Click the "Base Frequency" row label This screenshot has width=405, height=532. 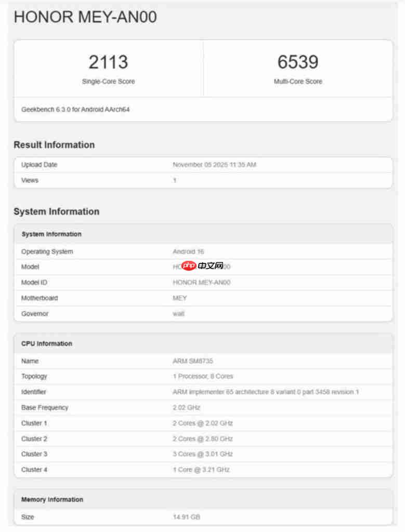pyautogui.click(x=45, y=408)
